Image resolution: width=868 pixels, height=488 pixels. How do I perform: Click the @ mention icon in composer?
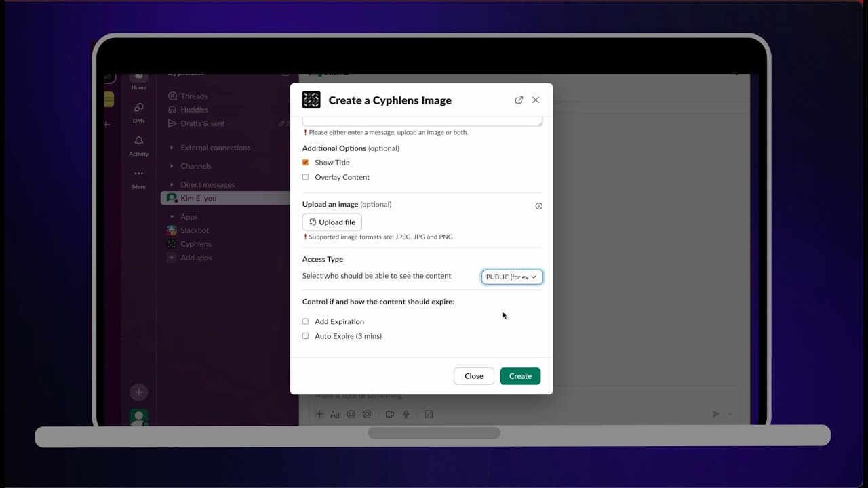tap(367, 414)
